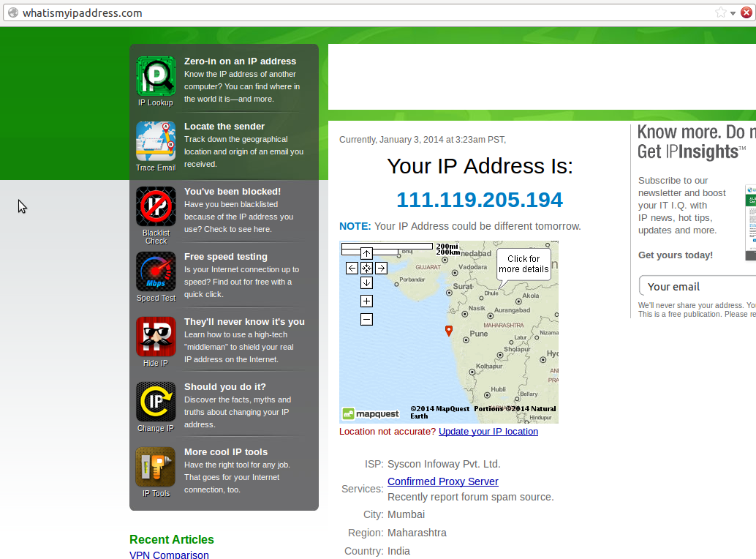Open Should you do it? heading
Screen dimensions: 756x559
tap(224, 387)
